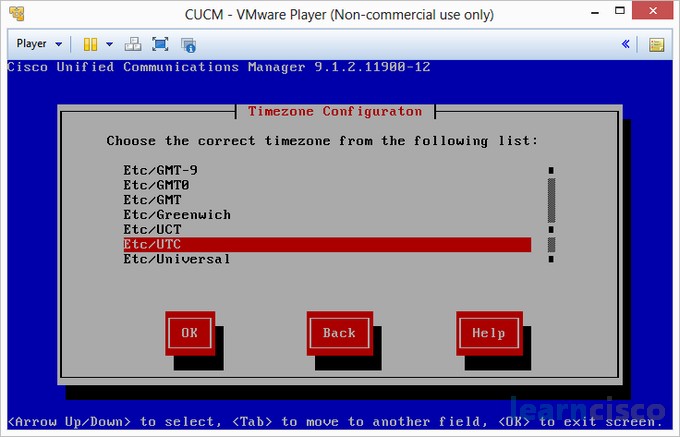The height and width of the screenshot is (437, 680).
Task: Choose Etc/Universal timezone
Action: click(x=177, y=260)
